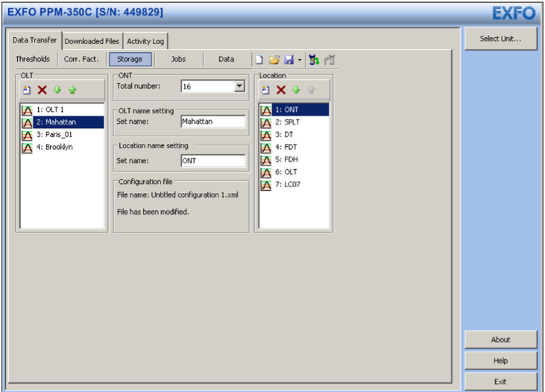The image size is (545, 392).
Task: Select Paris_01 in the OLT list
Action: 57,135
